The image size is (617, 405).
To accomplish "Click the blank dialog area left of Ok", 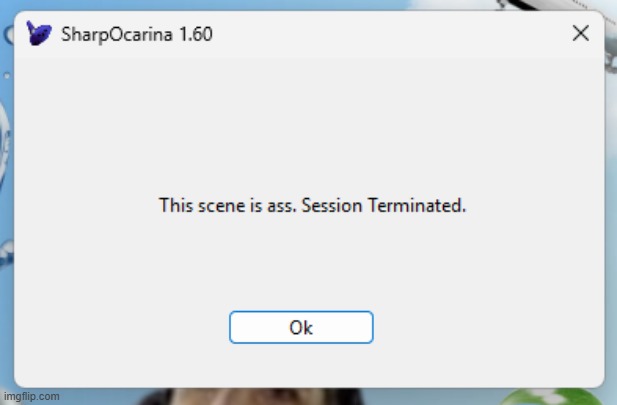I will [120, 327].
